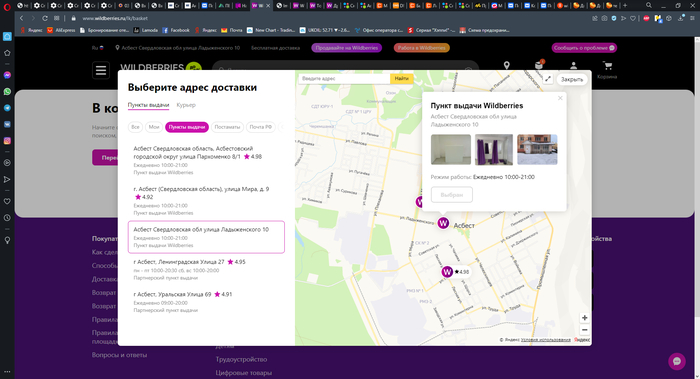Image resolution: width=700 pixels, height=379 pixels.
Task: Open the profile person icon in header
Action: click(573, 66)
